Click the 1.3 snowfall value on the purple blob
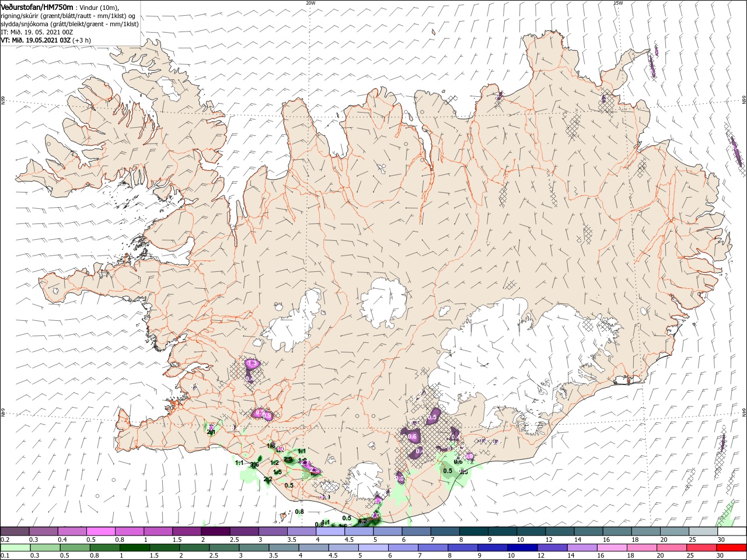The height and width of the screenshot is (560, 747). 252,363
